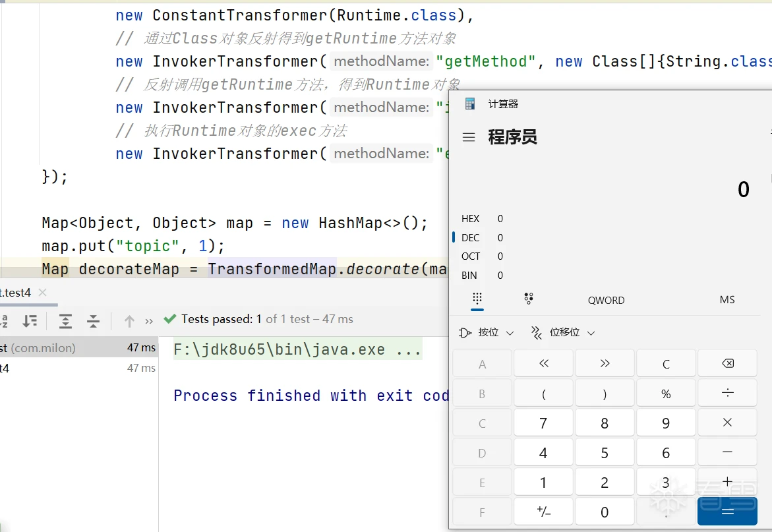Click the number 8 key
This screenshot has width=772, height=532.
(x=605, y=423)
